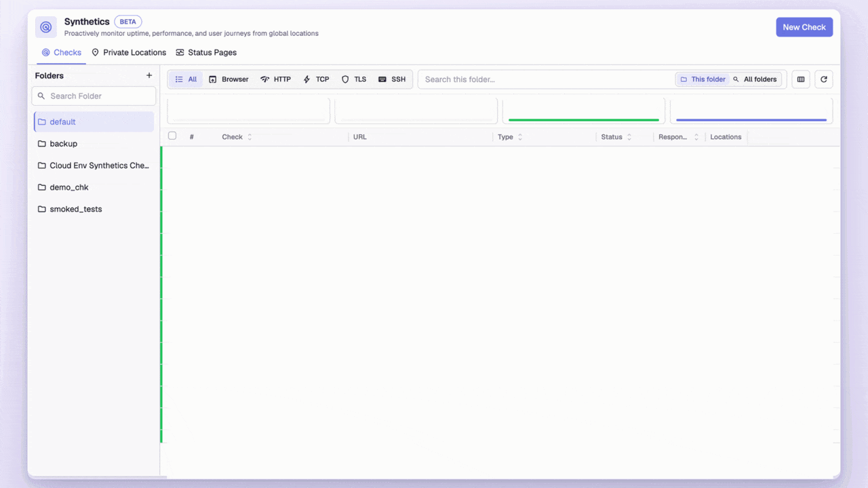Filter checks by SSH type
The image size is (868, 488).
point(392,79)
